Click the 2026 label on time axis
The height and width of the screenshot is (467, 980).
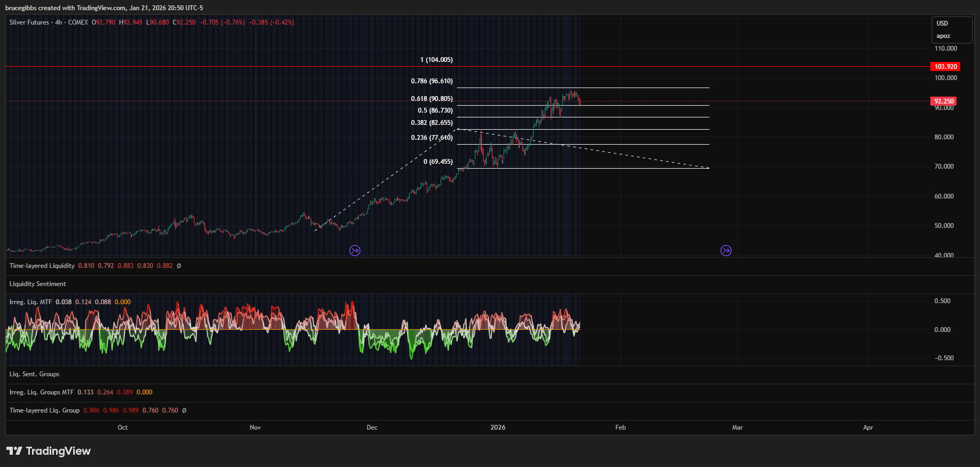[498, 428]
